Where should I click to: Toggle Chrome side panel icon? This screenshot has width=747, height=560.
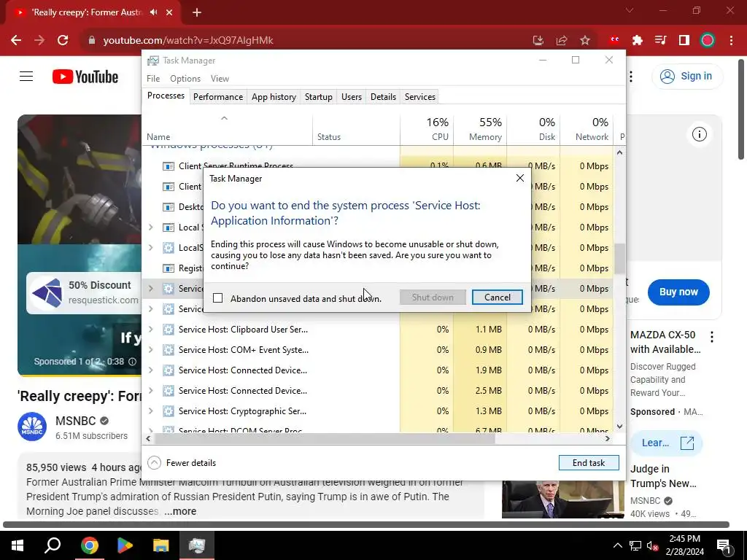tap(684, 41)
